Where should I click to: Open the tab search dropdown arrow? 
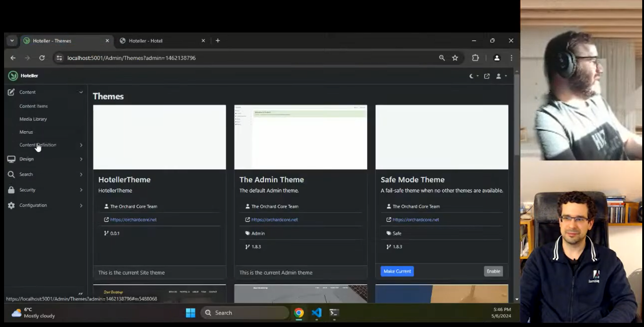pyautogui.click(x=12, y=41)
